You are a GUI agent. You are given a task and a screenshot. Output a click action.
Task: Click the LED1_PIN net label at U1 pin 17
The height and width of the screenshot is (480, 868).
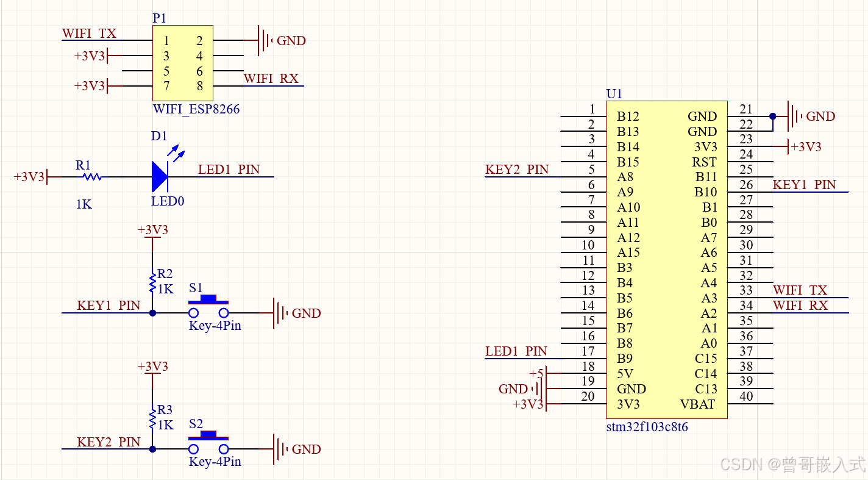(x=516, y=351)
